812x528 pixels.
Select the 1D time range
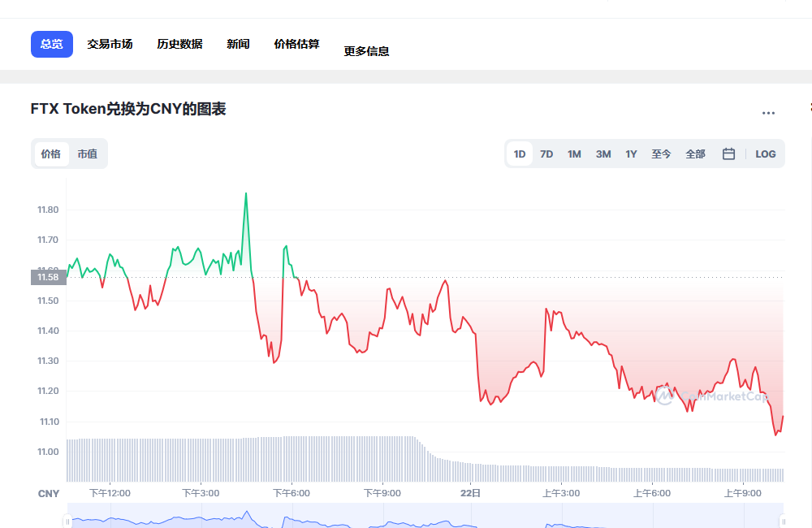coord(520,154)
